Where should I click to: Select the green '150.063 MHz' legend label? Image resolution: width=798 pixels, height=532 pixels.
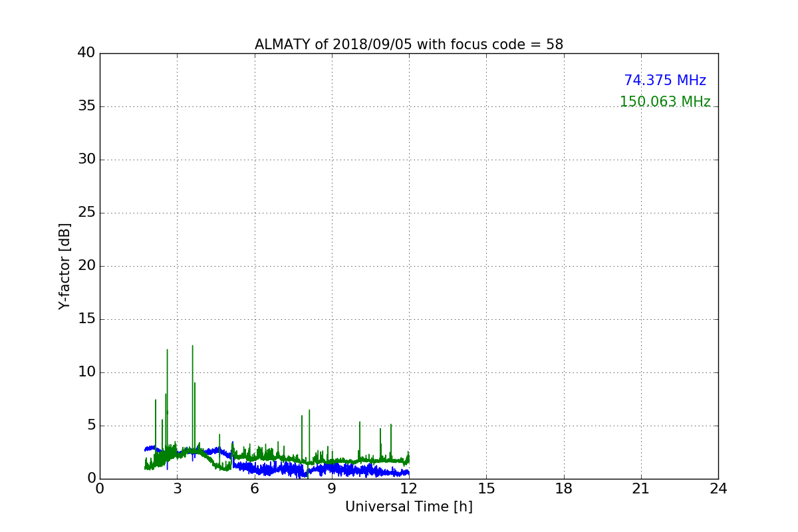(x=665, y=102)
